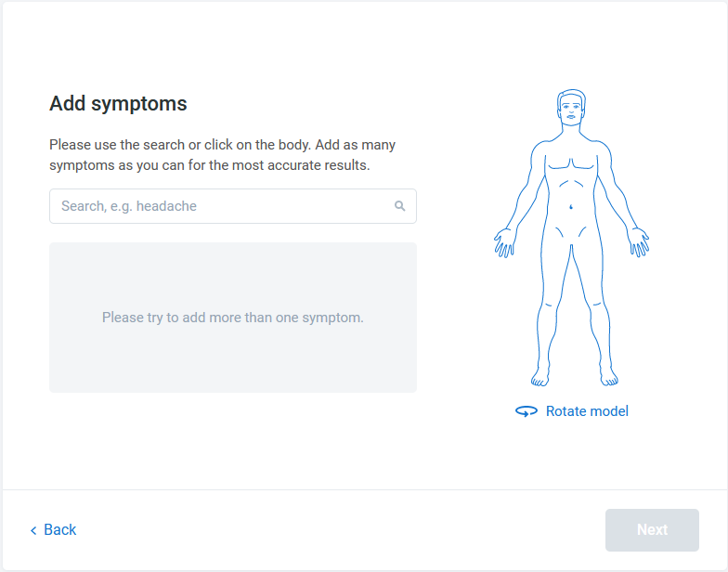
Task: Click the empty symptoms list placeholder box
Action: pyautogui.click(x=232, y=318)
